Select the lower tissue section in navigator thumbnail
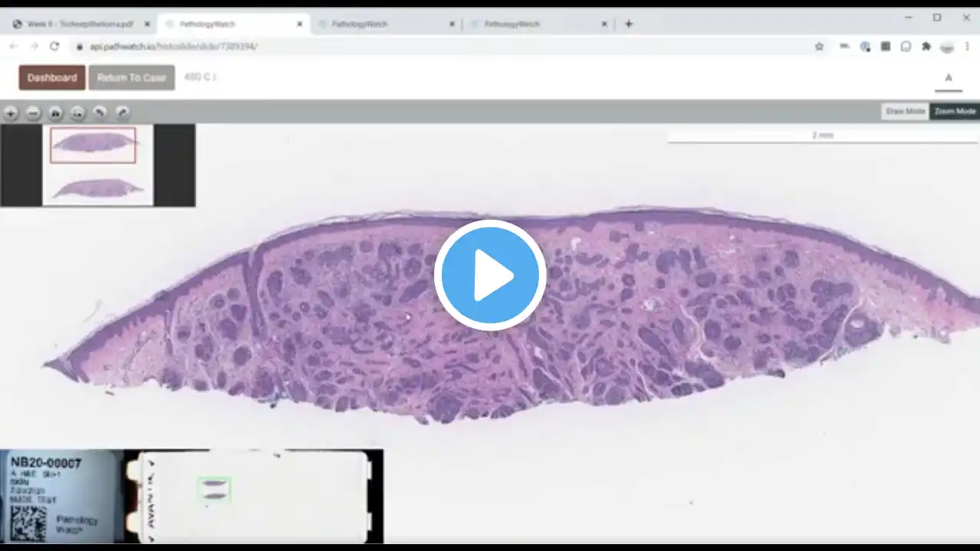Viewport: 980px width, 551px height. pos(97,188)
